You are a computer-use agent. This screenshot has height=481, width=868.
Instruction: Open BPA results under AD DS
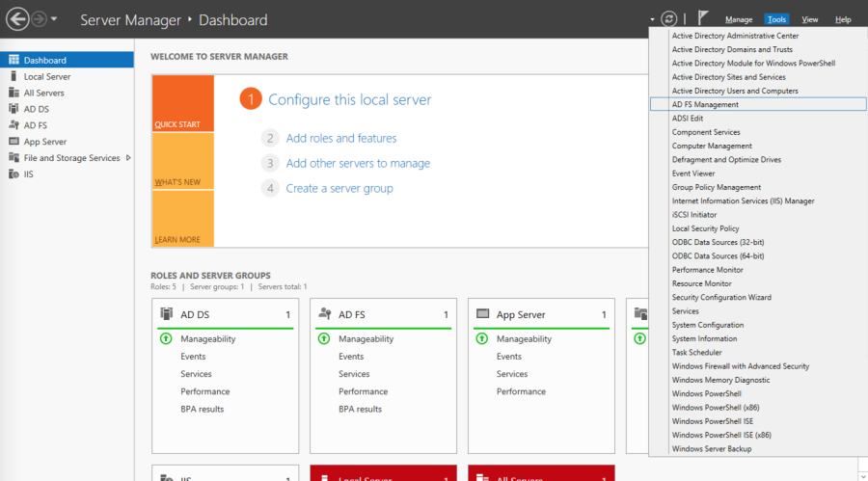pyautogui.click(x=202, y=409)
